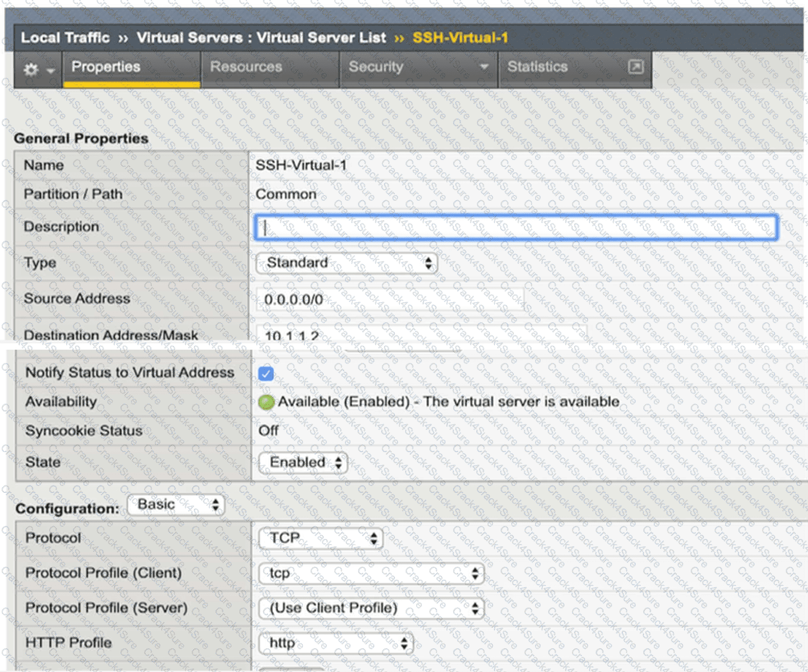This screenshot has width=808, height=672.
Task: Expand the Security tab menu
Action: 418,68
